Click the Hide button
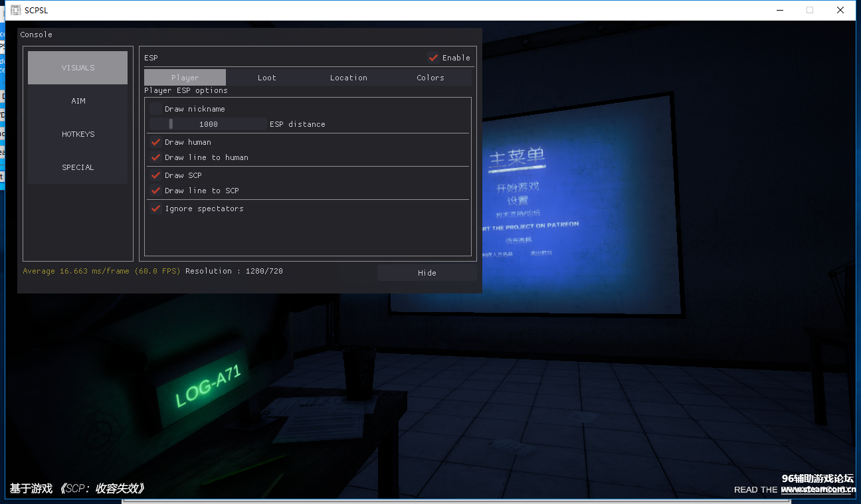 [427, 273]
